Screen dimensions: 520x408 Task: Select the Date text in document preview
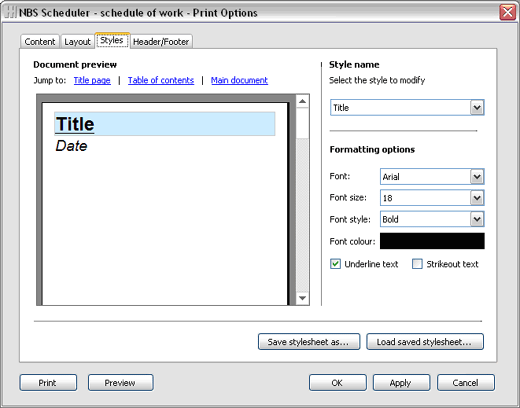pyautogui.click(x=71, y=146)
